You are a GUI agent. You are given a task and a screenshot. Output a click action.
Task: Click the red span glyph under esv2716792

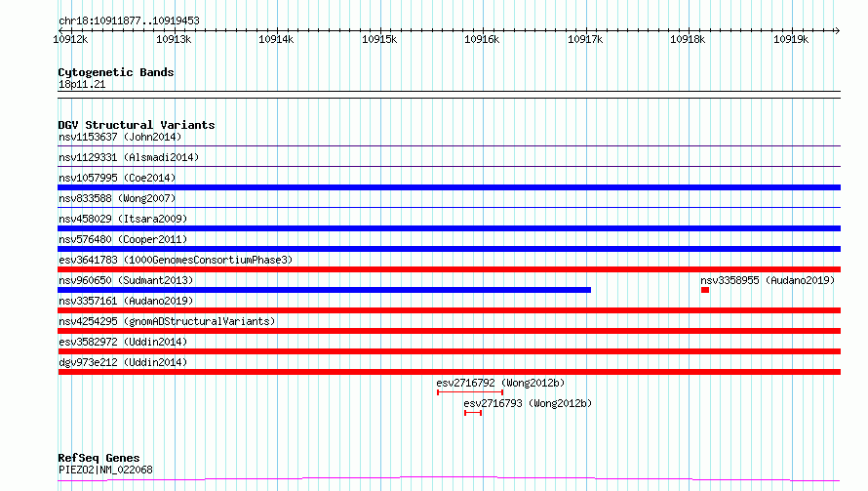(470, 392)
